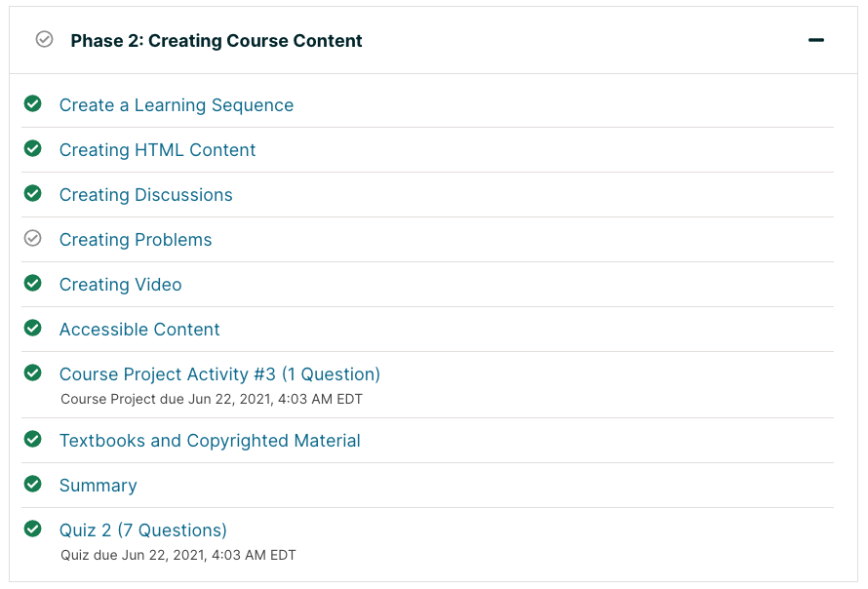Click the checkmark beside Textbooks and Copyrighted Material
The height and width of the screenshot is (589, 868).
[32, 439]
